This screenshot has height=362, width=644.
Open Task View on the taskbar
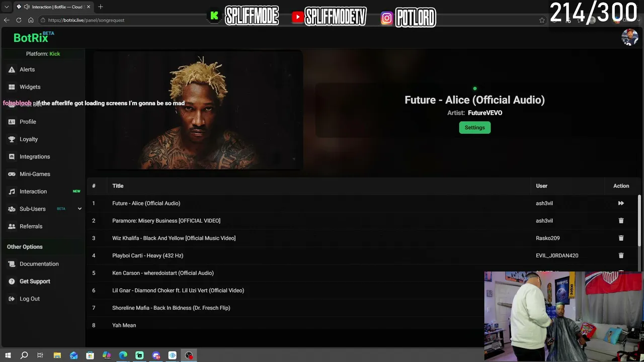40,355
